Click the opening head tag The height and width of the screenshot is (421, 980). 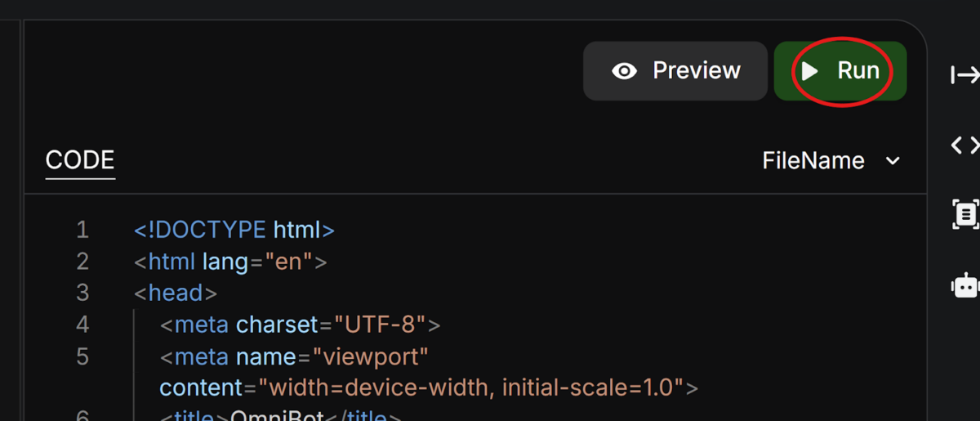176,293
